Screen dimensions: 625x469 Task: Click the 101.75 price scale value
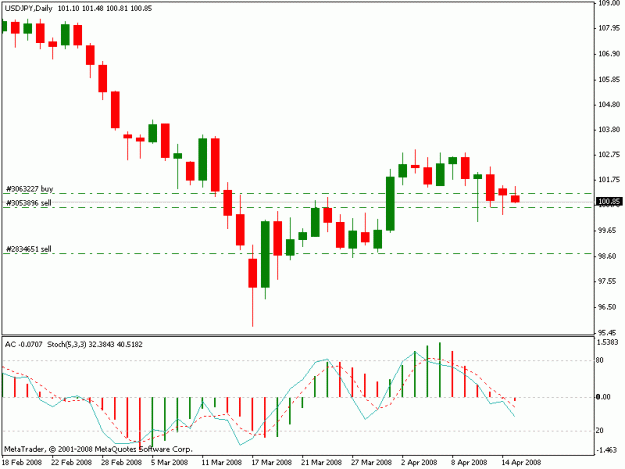click(609, 180)
